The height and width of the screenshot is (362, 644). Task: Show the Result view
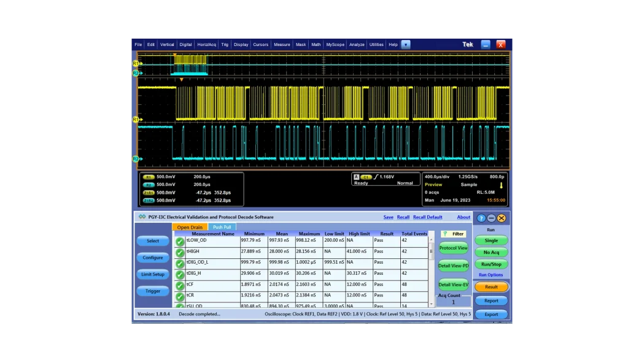491,287
